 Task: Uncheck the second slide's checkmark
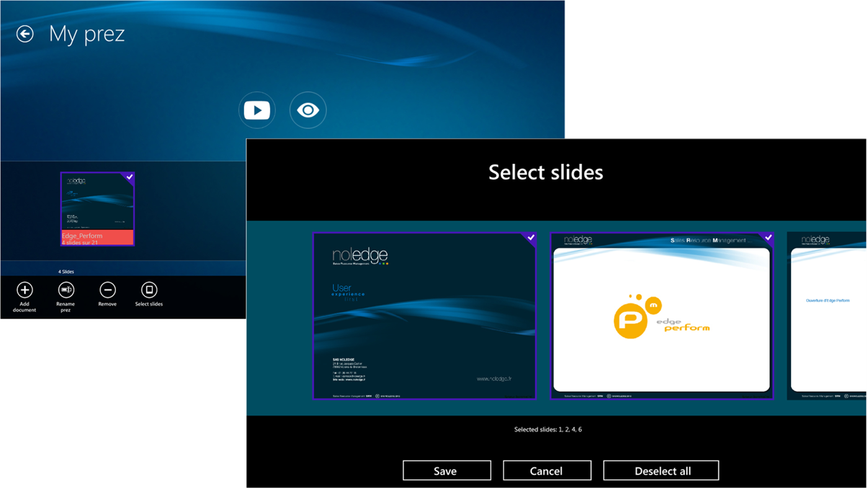point(768,237)
